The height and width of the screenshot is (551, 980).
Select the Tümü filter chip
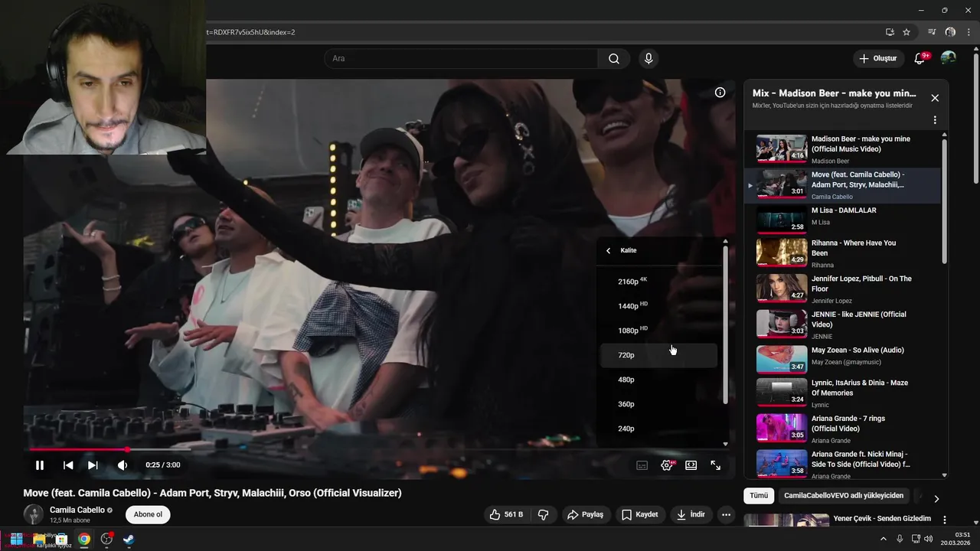[759, 495]
